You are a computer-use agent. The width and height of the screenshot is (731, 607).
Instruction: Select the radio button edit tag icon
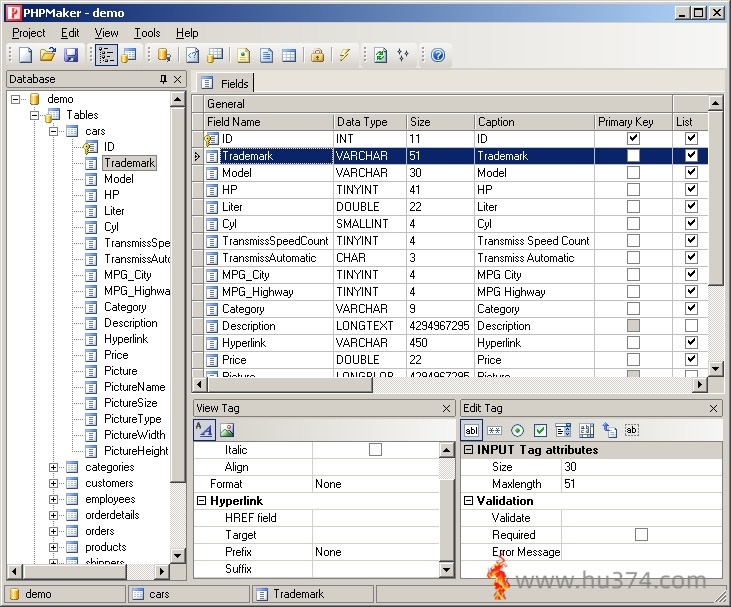pyautogui.click(x=517, y=430)
